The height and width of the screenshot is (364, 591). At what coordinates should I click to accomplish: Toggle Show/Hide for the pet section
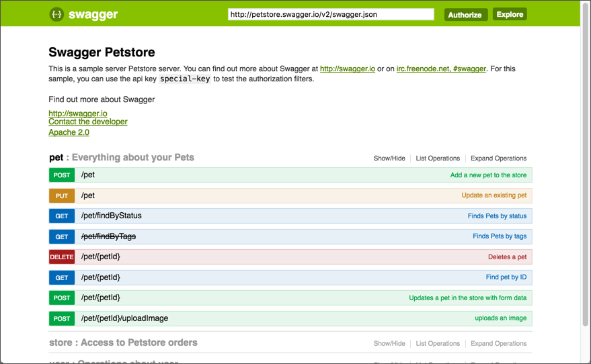coord(389,158)
